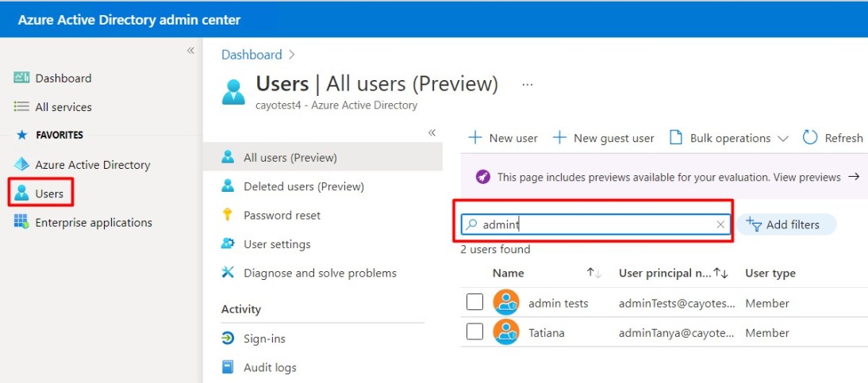868x383 pixels.
Task: Click the Azure Active Directory diamond icon
Action: point(21,164)
